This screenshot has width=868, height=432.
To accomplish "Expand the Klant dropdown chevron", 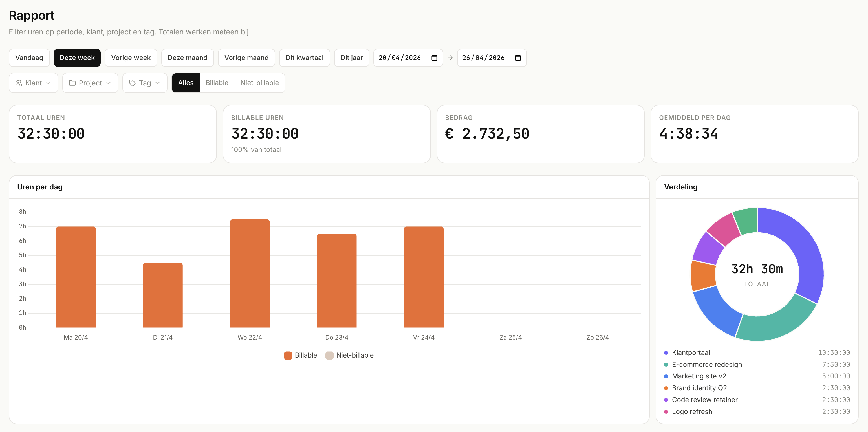I will [49, 83].
